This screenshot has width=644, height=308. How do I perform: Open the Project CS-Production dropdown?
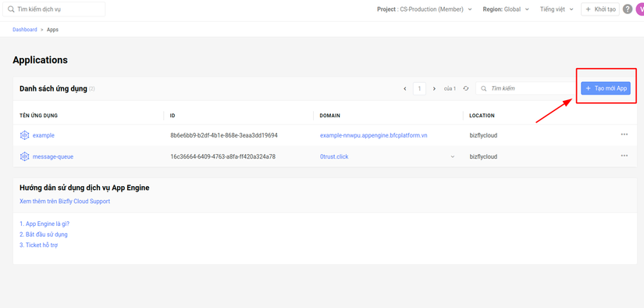(425, 9)
